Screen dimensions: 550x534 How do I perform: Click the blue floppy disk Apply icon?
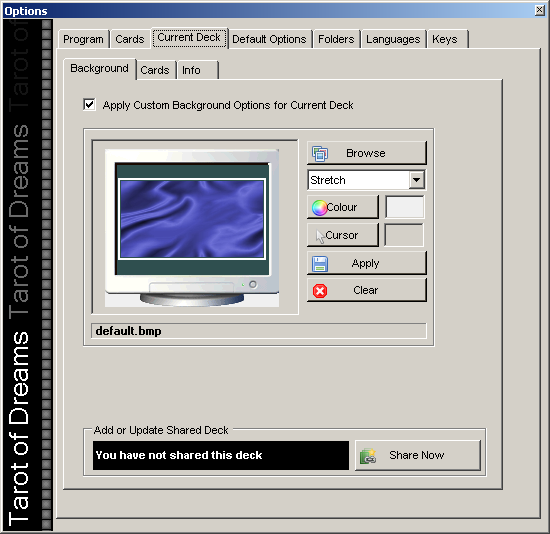point(320,264)
